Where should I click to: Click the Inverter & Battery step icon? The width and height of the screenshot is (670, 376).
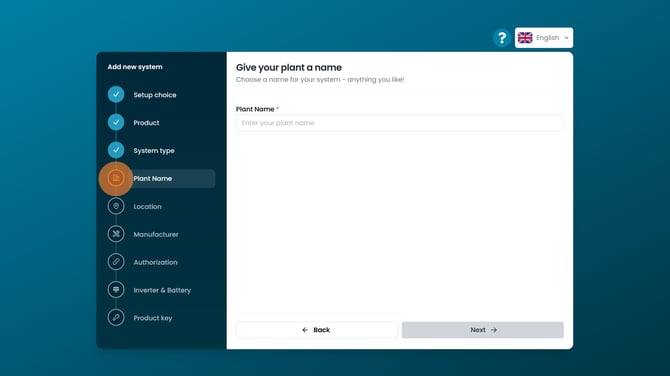(x=116, y=290)
